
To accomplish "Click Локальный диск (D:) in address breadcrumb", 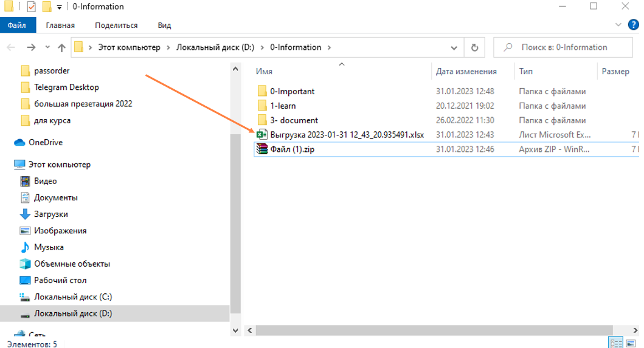I will [215, 47].
